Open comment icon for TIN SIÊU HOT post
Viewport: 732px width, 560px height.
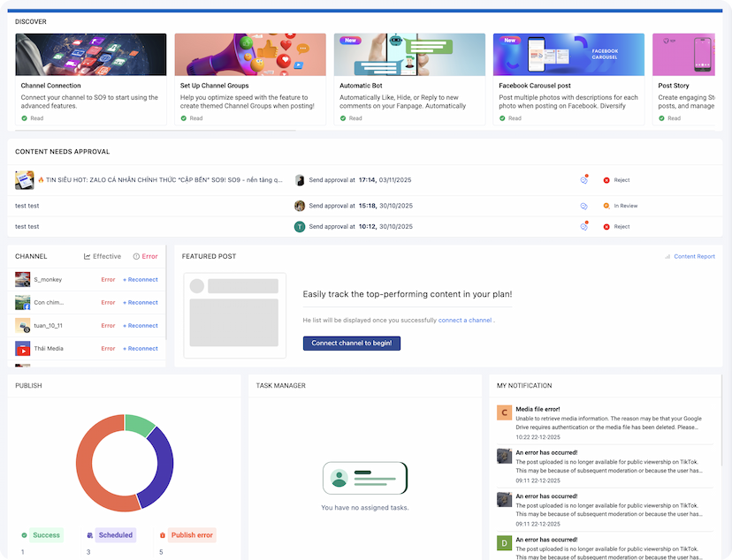(584, 180)
